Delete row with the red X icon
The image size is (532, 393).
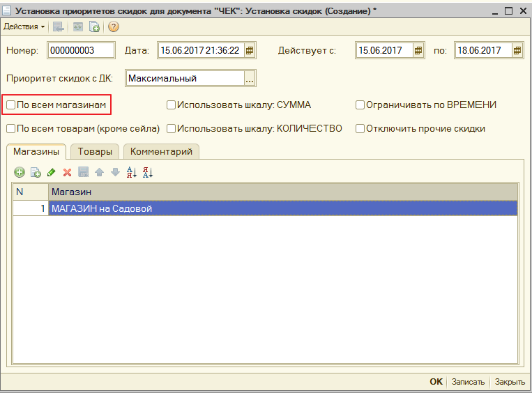point(67,172)
